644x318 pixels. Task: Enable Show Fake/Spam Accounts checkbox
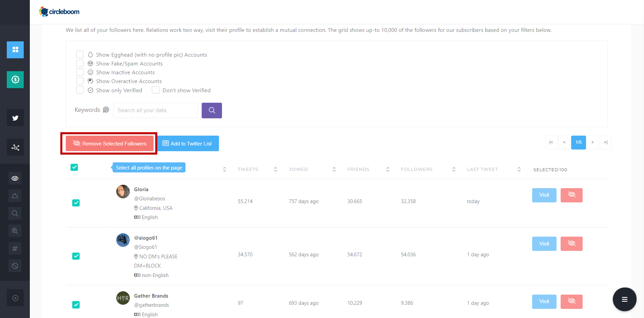coord(80,63)
